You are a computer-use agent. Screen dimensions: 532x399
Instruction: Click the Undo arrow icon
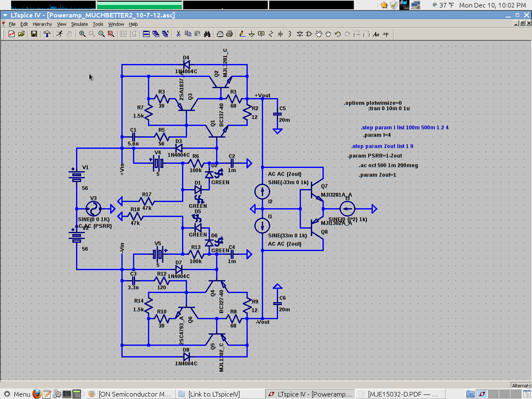337,34
